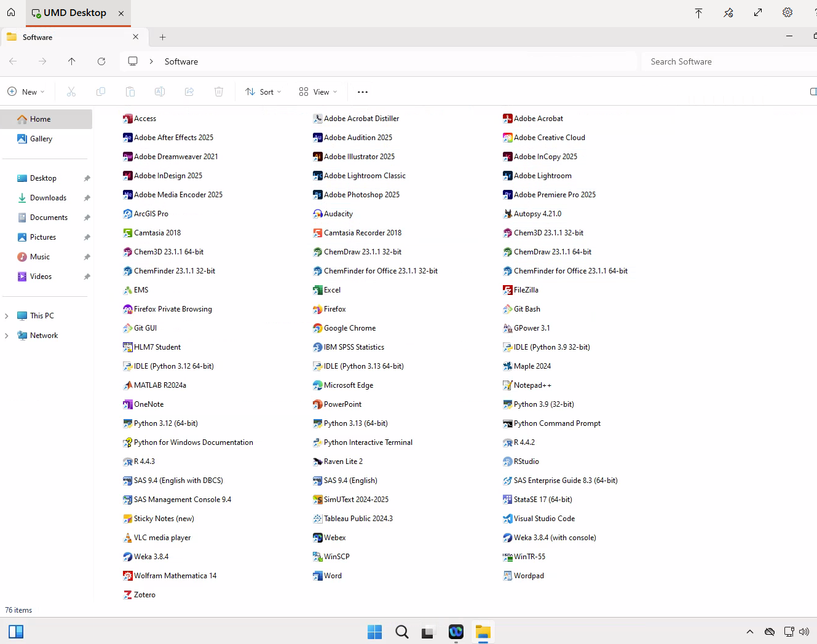Open the Widgets panel on the taskbar
The height and width of the screenshot is (644, 817).
[x=16, y=632]
